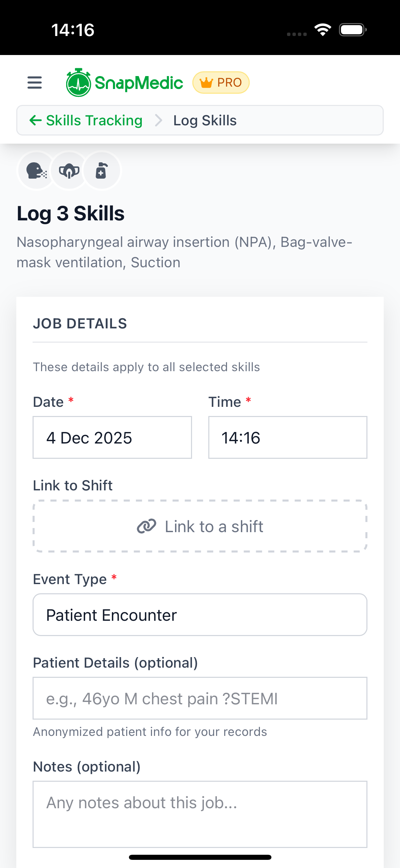This screenshot has height=868, width=400.
Task: Tap the Wi-Fi icon in the status bar
Action: [x=323, y=30]
